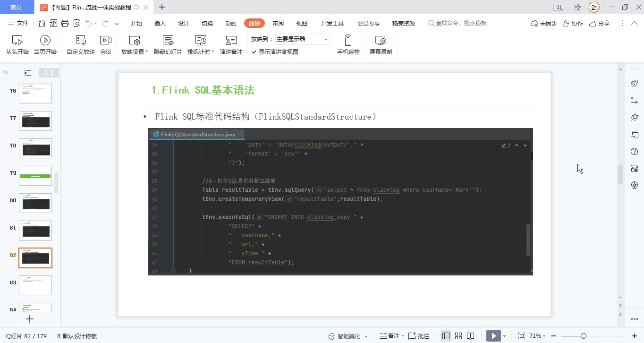Switch to slide sorter view in status bar
This screenshot has width=644, height=343.
click(458, 335)
